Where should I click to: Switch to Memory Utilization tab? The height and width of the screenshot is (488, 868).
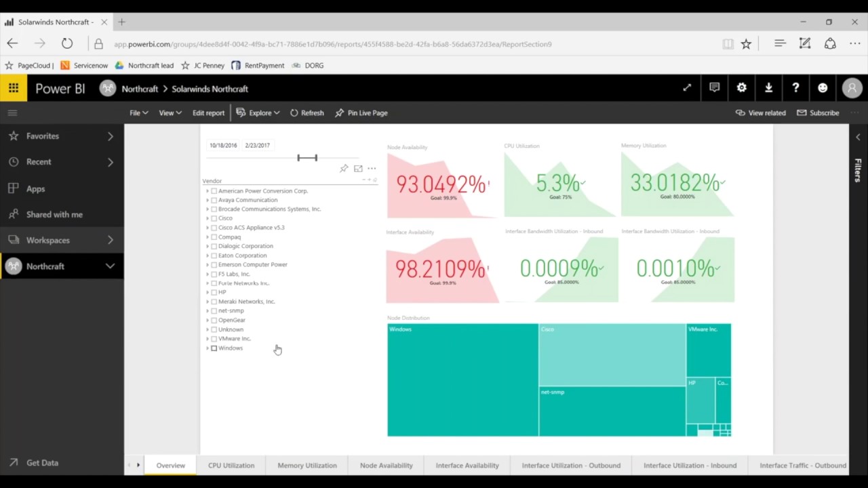click(x=307, y=465)
